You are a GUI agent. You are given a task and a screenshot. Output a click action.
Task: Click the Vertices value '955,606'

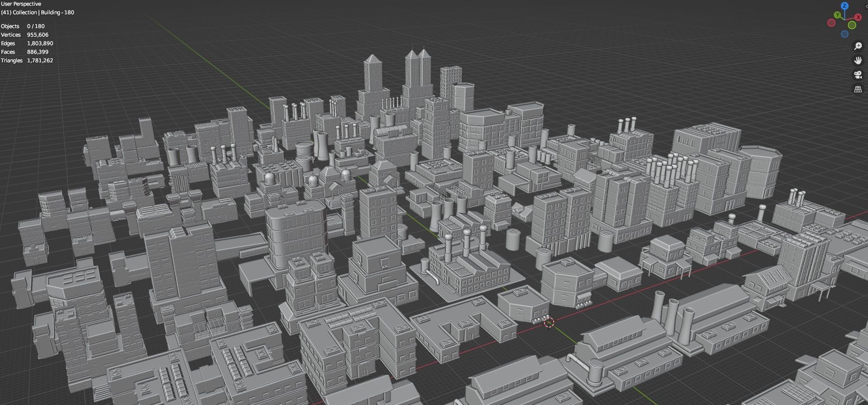[x=38, y=35]
